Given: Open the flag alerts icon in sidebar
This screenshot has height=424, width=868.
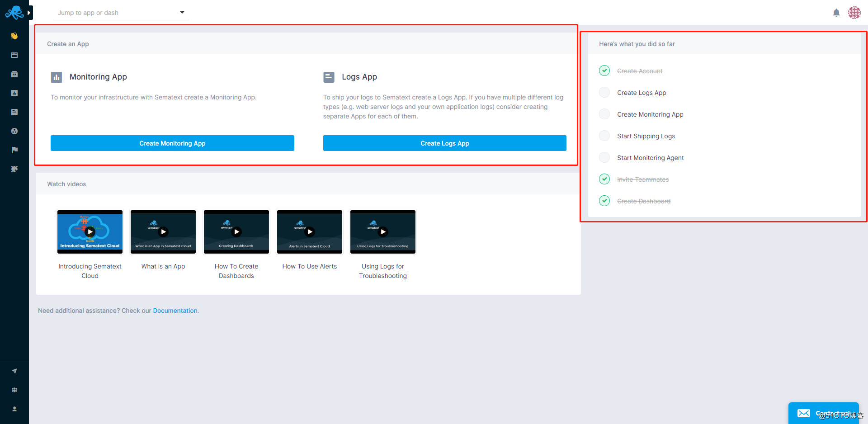Looking at the screenshot, I should click(14, 150).
